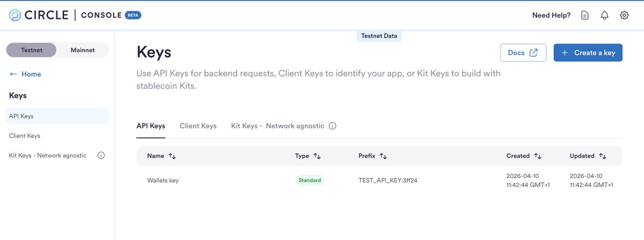The image size is (644, 240).
Task: Click info icon beside sidebar Kit Keys
Action: pos(100,155)
